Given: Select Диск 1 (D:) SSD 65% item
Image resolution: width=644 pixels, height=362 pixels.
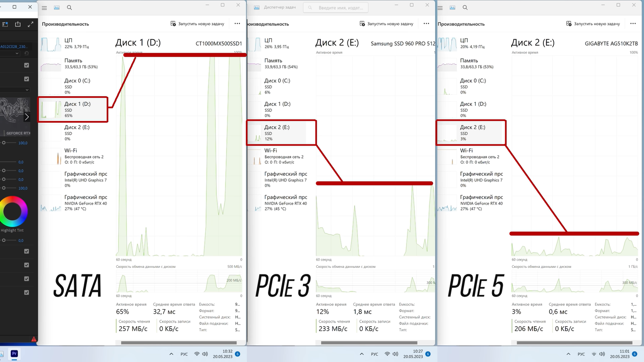Looking at the screenshot, I should pos(73,109).
